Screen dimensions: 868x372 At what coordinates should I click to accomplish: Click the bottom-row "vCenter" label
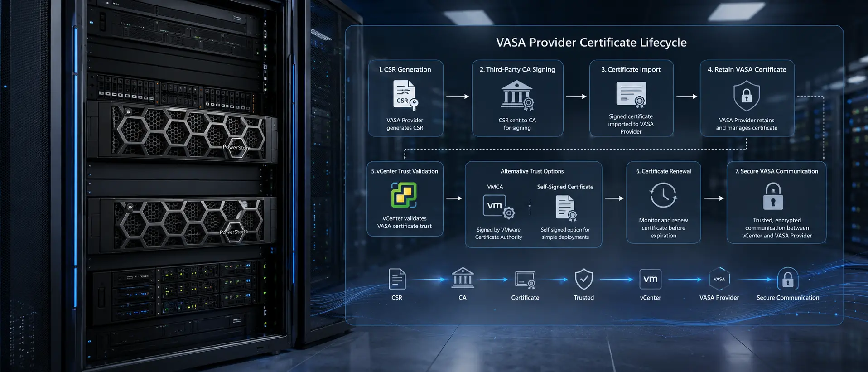[650, 298]
